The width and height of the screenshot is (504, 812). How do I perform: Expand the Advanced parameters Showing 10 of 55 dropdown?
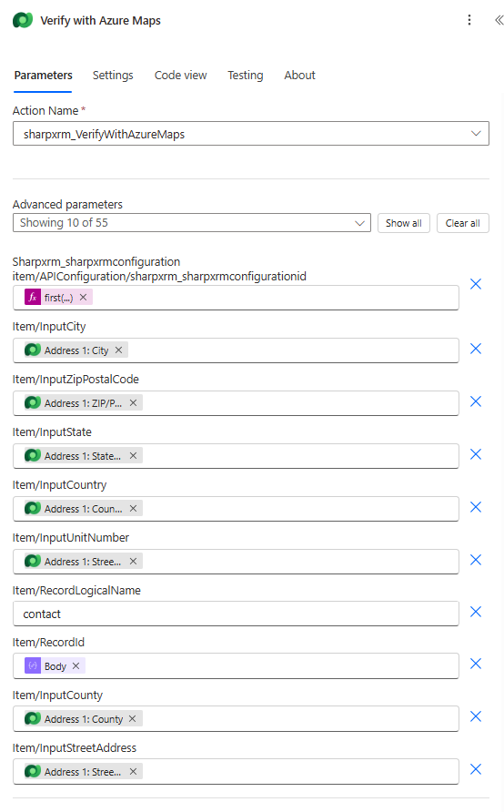pos(191,223)
